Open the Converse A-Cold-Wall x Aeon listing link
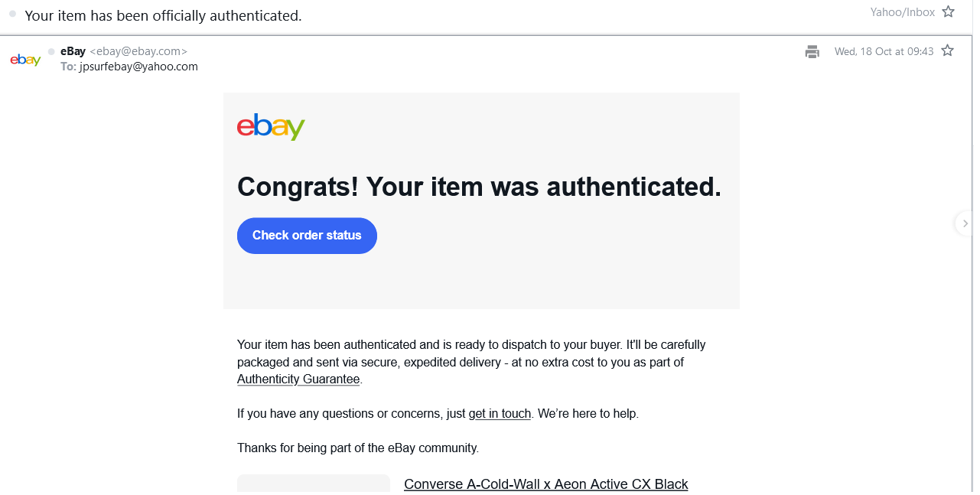This screenshot has height=495, width=980. click(x=545, y=484)
